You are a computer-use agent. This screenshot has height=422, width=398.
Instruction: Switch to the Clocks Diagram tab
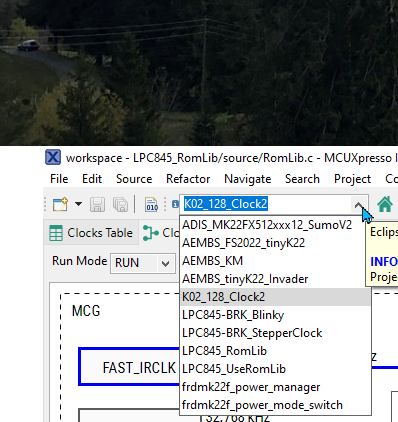[160, 233]
